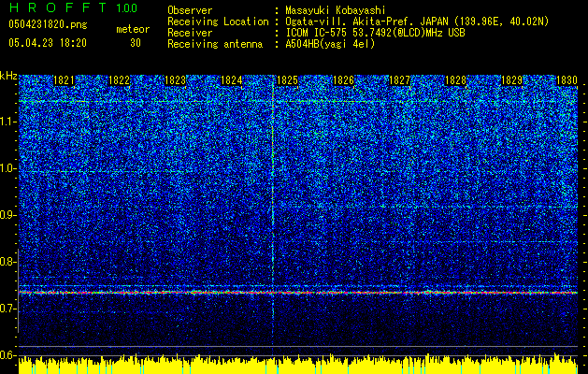Click the 1827 time marker
This screenshot has width=588, height=374.
[400, 80]
